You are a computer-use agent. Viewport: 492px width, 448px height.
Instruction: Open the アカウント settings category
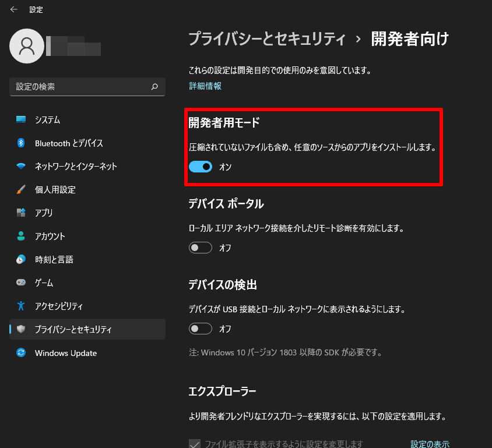(50, 237)
